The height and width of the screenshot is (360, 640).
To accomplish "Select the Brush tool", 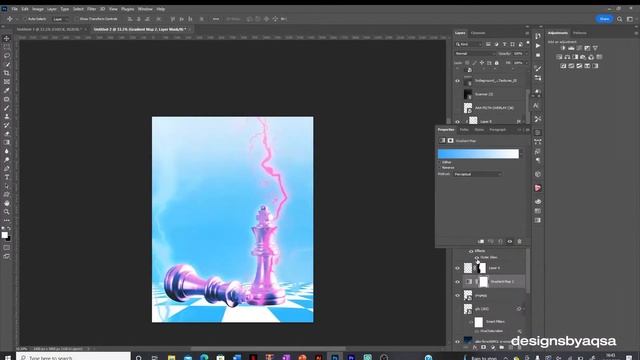I will tap(7, 108).
